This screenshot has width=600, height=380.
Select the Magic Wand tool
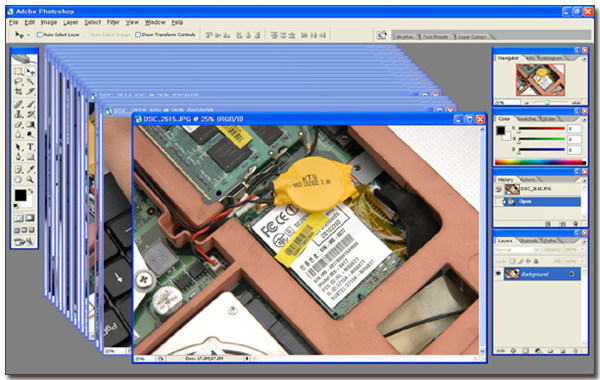[x=30, y=81]
